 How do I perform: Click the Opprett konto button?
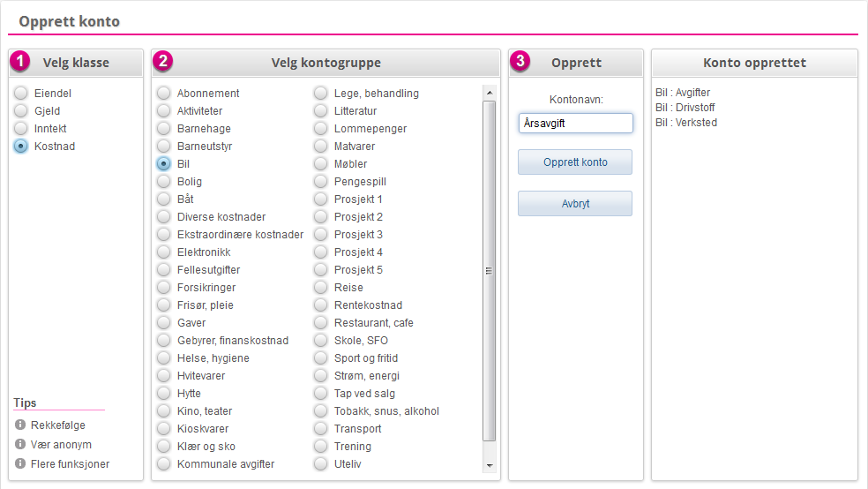(x=575, y=162)
